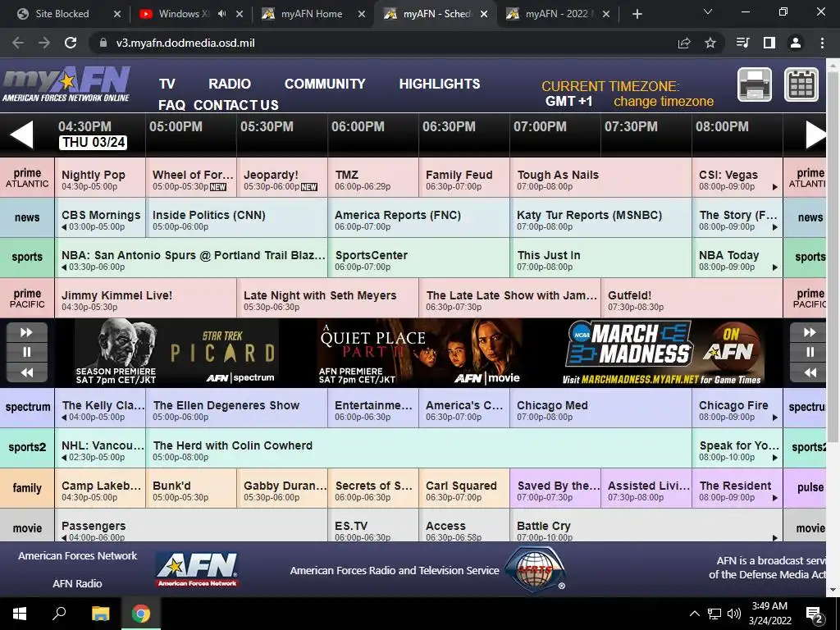Select the sports2 channel label on left
Viewport: 840px width, 630px height.
click(x=27, y=447)
